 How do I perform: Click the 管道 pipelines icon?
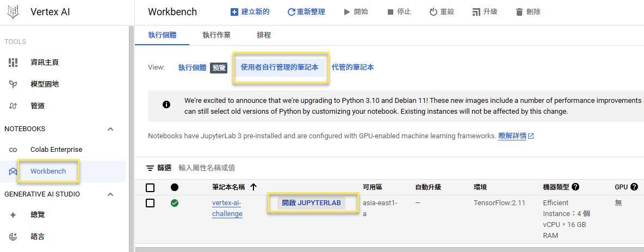[x=13, y=106]
